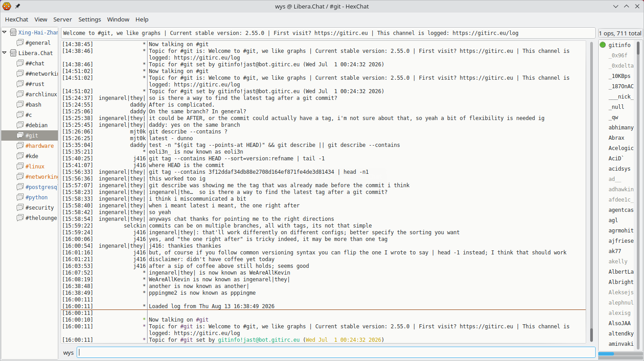Click nickname selckin in chat log
This screenshot has height=361, width=644.
135,226
